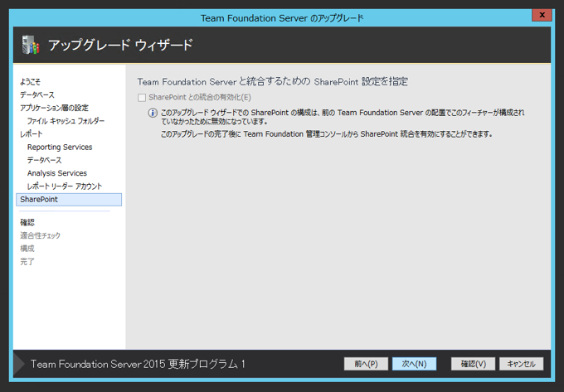Close the Team Foundation Server upgrade window

click(x=542, y=15)
